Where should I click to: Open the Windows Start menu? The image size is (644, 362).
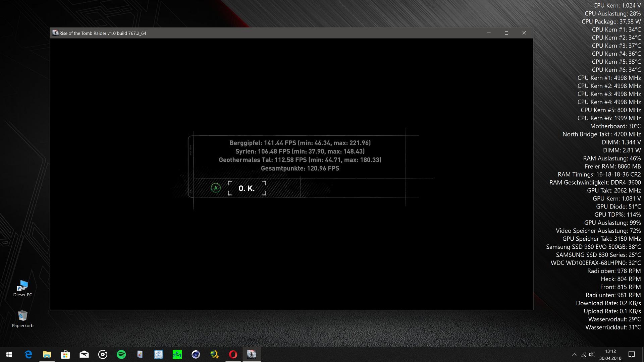pos(9,354)
